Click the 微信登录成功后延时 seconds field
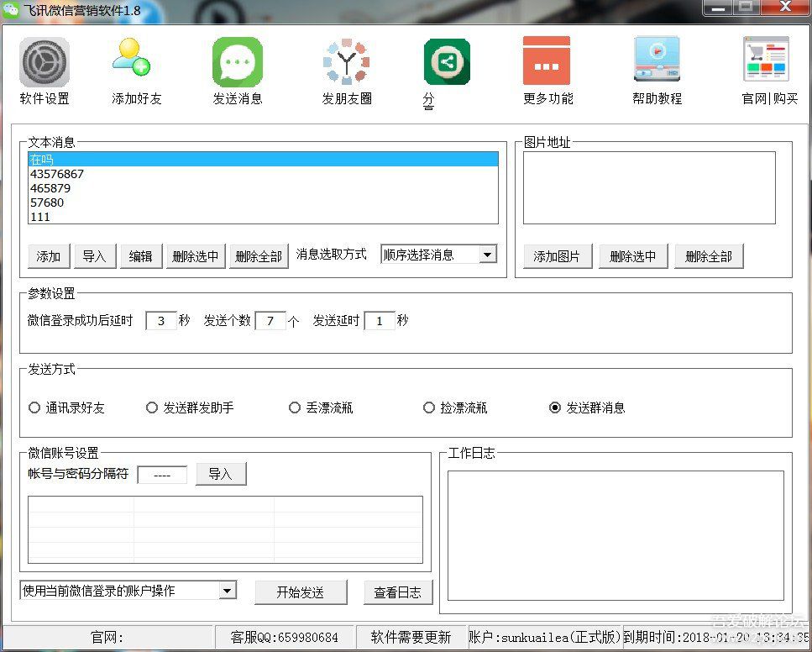This screenshot has height=652, width=812. click(x=161, y=321)
